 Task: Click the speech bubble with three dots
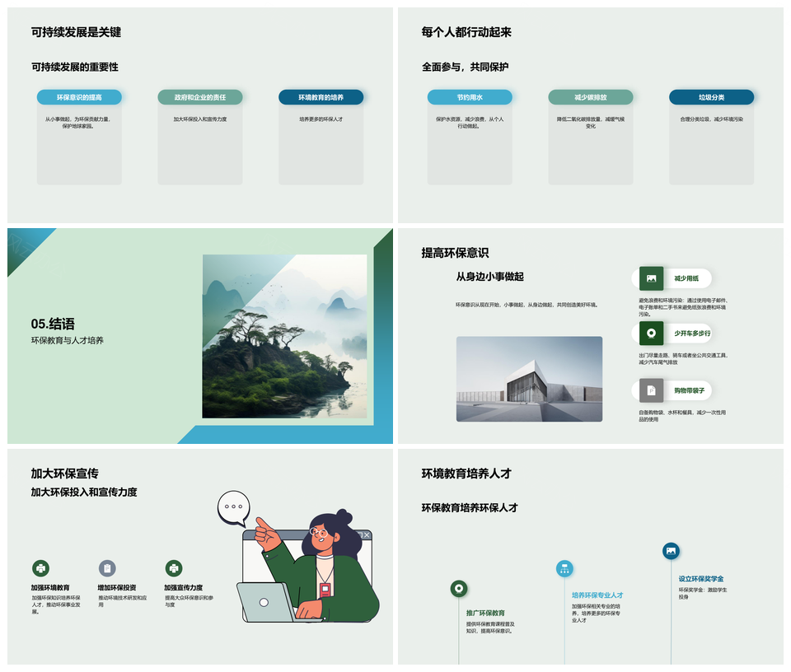233,507
